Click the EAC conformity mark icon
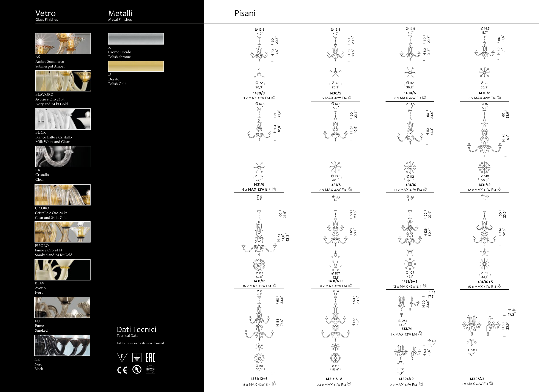 150,357
